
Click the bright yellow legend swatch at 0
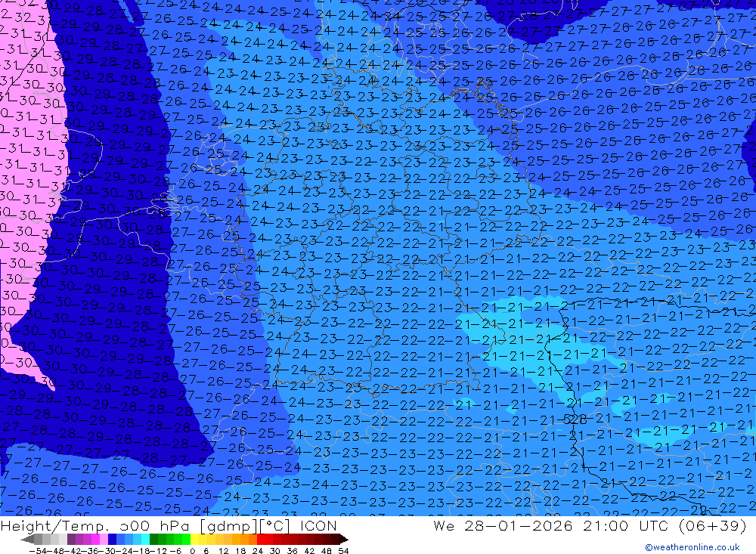195,539
